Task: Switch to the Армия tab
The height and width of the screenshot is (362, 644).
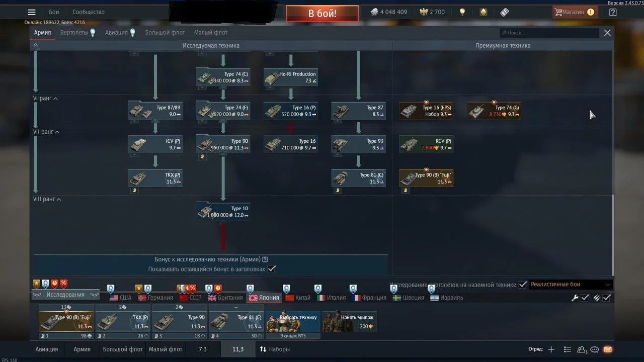Action: (42, 33)
